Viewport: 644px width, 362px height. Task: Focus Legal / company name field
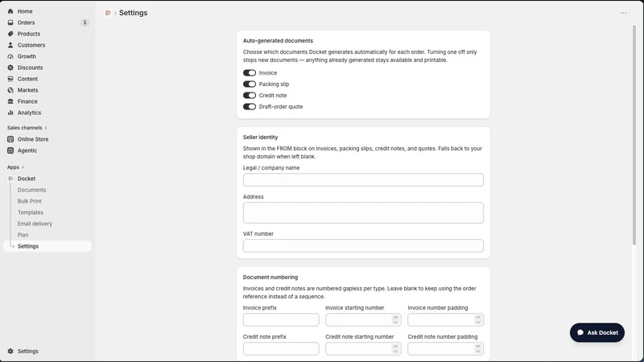click(x=363, y=179)
